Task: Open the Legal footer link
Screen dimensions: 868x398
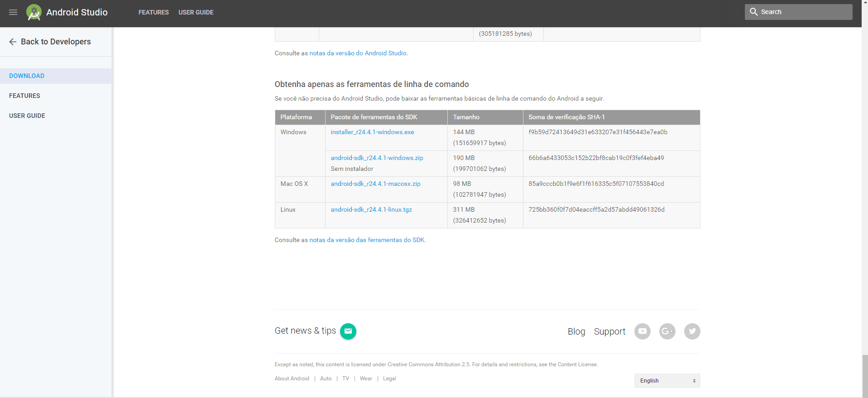Action: (389, 379)
